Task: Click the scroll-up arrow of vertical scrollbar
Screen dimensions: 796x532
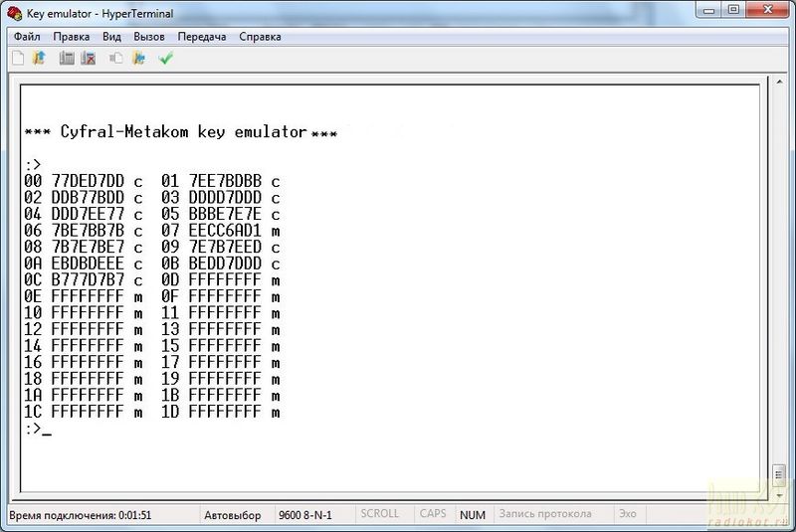Action: click(x=779, y=82)
